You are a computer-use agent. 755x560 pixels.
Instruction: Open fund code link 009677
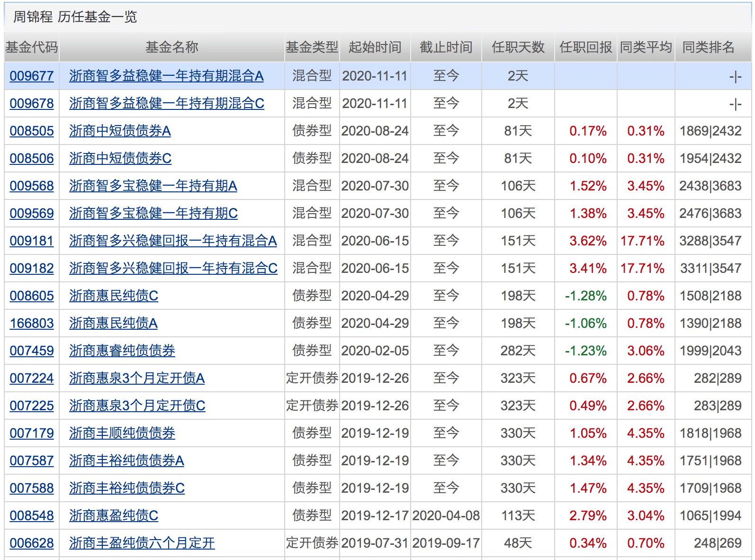32,76
